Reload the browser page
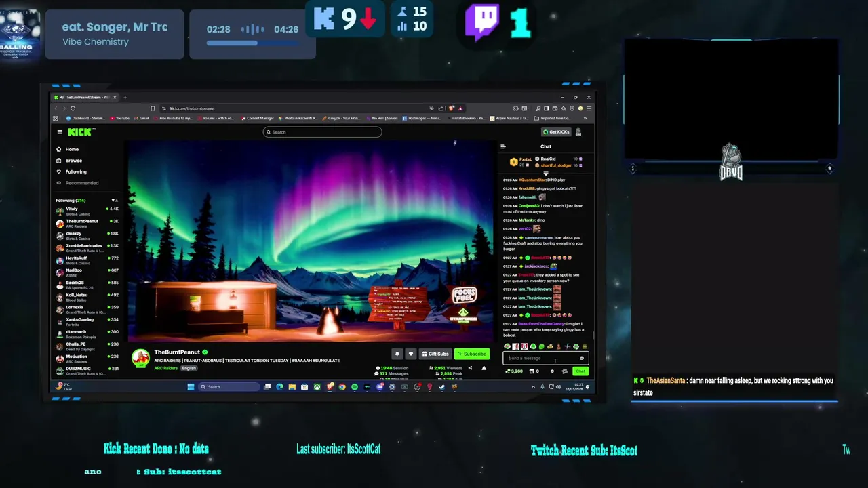 pos(73,108)
